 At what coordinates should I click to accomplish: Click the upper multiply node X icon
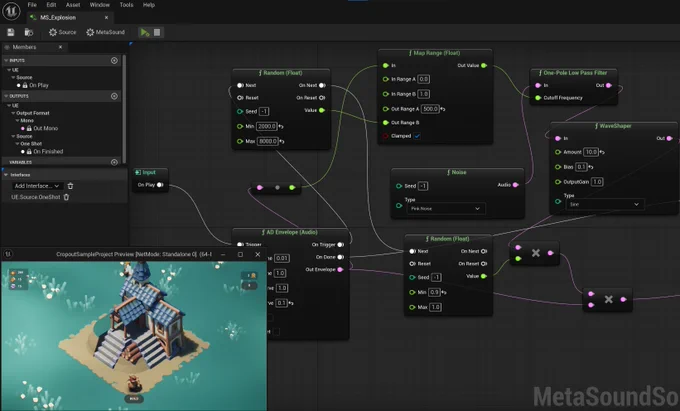[x=536, y=253]
